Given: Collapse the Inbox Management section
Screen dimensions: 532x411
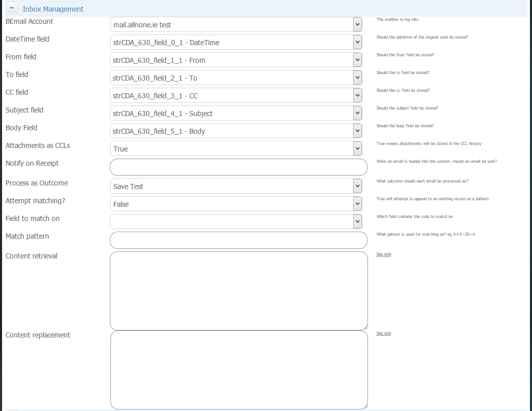Looking at the screenshot, I should (11, 8).
